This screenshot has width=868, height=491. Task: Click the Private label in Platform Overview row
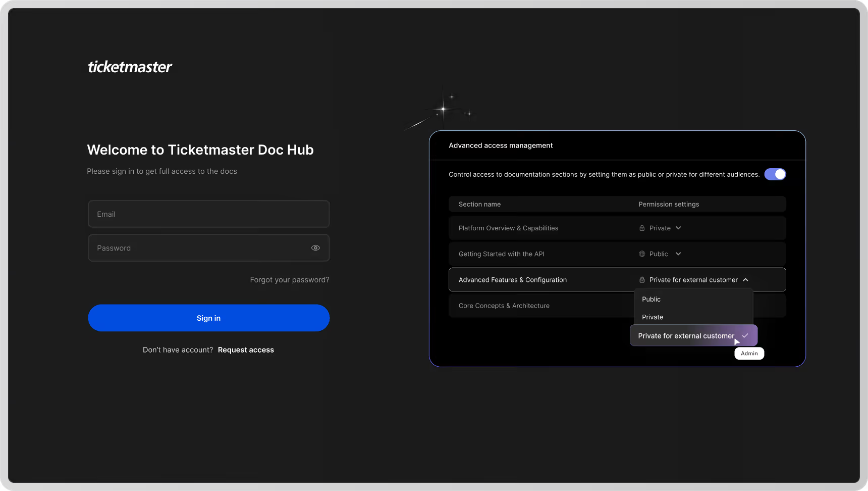tap(660, 228)
